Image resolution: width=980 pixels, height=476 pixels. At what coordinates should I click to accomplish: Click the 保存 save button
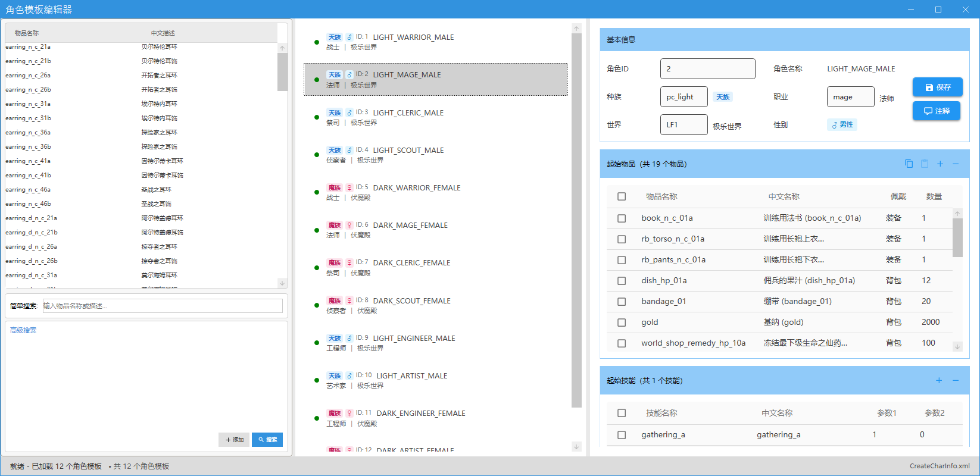937,87
